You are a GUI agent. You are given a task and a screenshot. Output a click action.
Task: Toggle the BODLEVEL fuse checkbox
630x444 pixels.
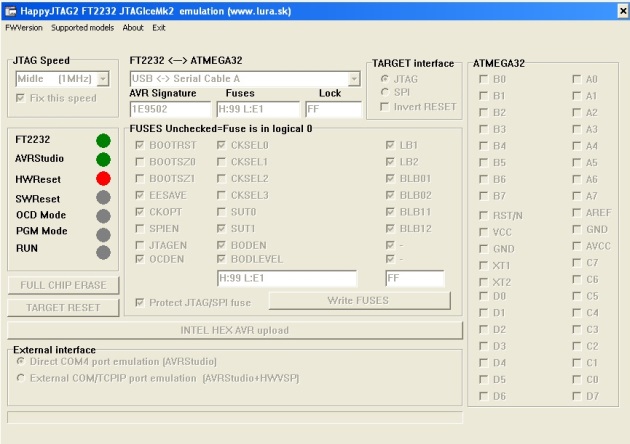[221, 259]
